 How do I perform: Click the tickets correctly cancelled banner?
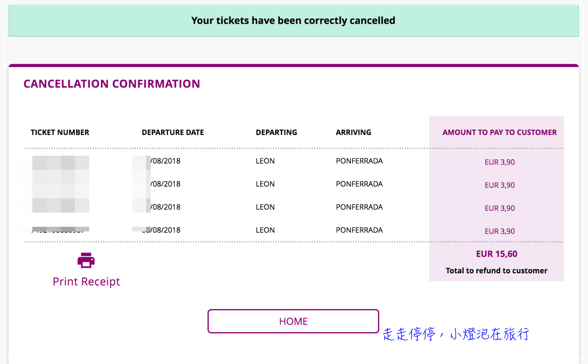click(293, 21)
